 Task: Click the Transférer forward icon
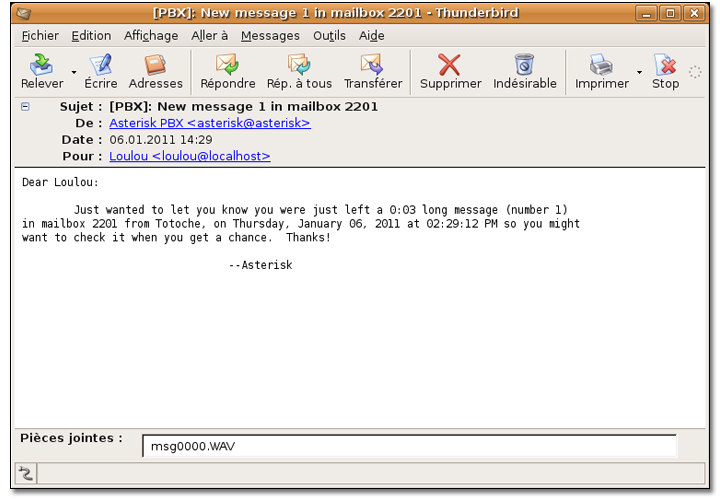[372, 65]
